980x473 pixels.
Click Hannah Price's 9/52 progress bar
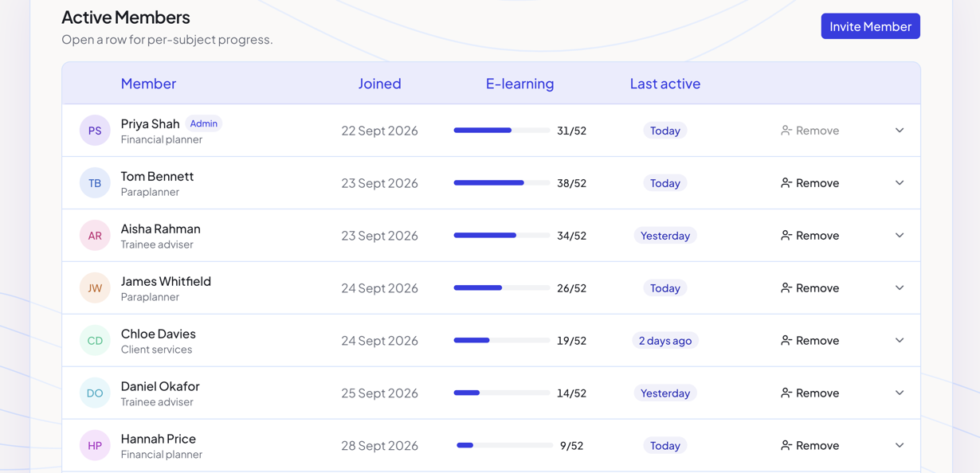(x=505, y=446)
